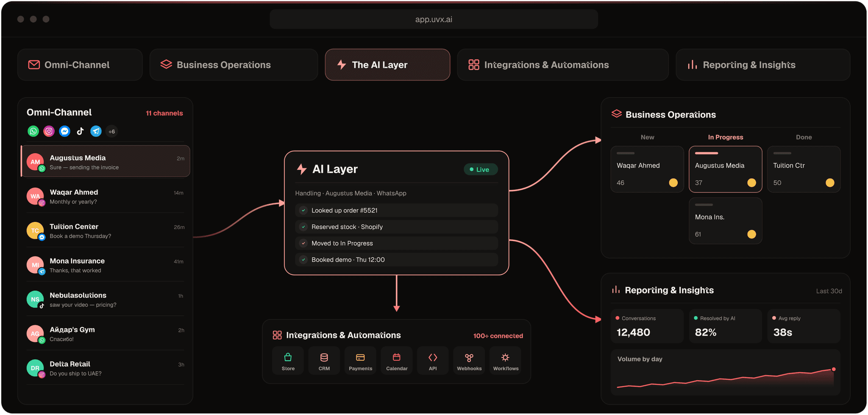Toggle the 'Looked up order #5521' checkmark

(303, 210)
